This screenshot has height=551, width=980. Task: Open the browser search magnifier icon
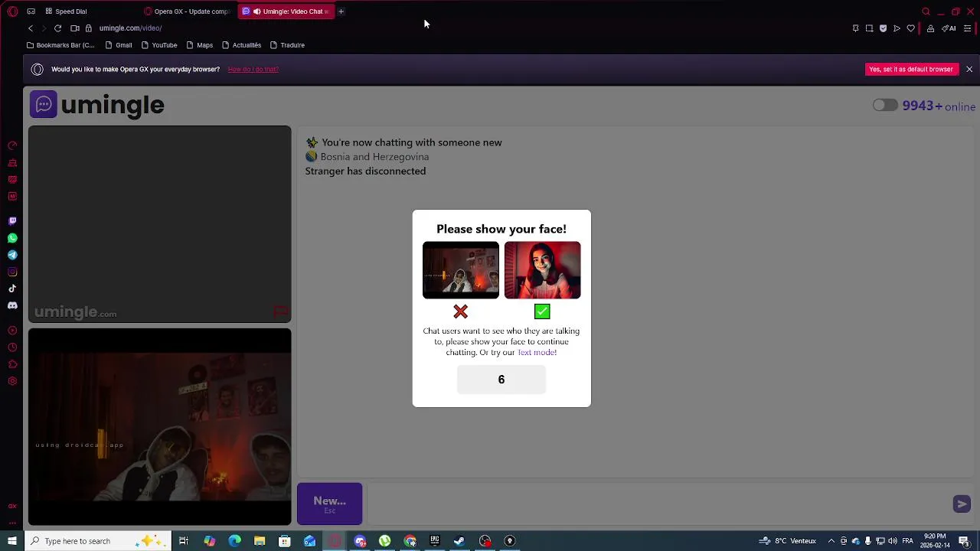point(926,11)
